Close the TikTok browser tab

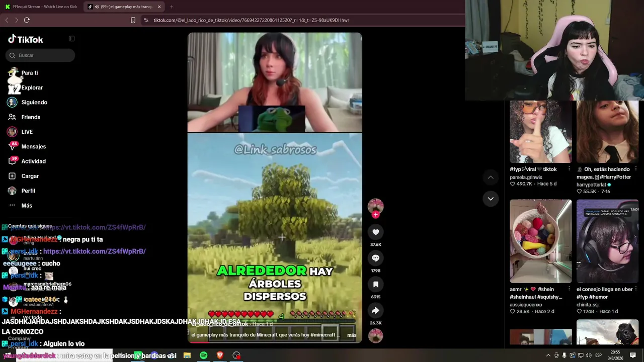click(x=159, y=7)
